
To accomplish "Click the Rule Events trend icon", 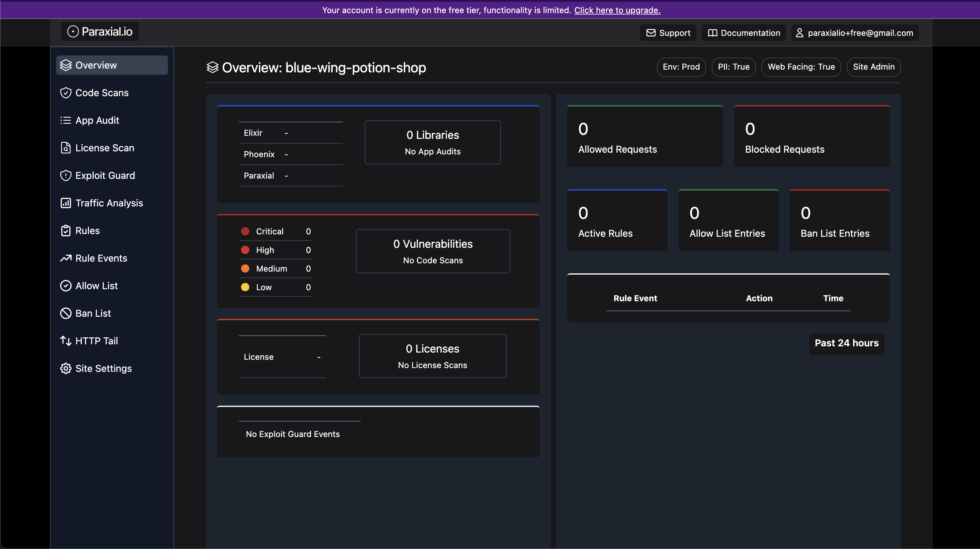I will [66, 258].
